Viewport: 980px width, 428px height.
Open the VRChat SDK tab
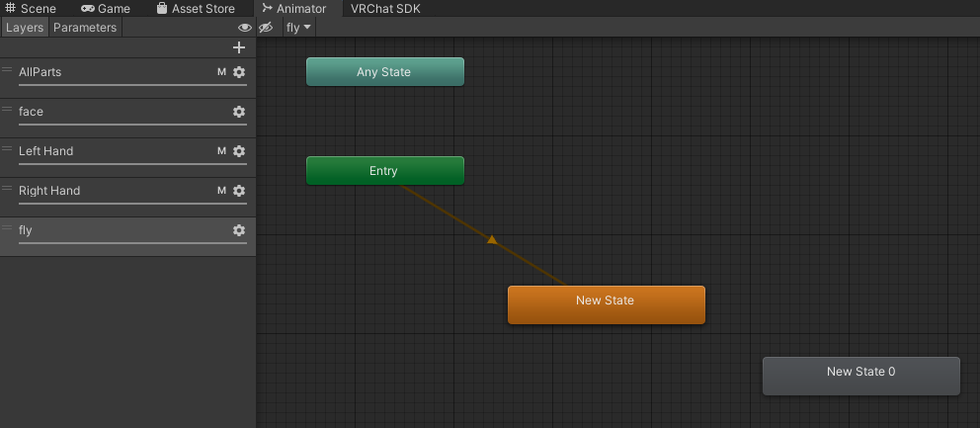click(385, 9)
